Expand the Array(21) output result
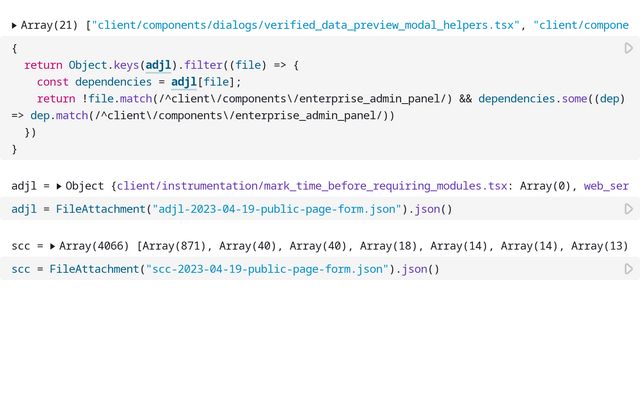This screenshot has height=400, width=640. point(14,25)
